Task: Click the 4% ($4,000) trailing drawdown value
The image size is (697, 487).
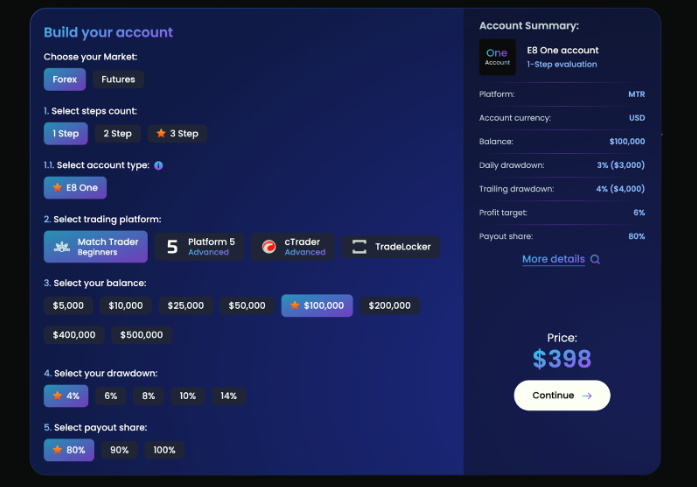Action: (620, 189)
